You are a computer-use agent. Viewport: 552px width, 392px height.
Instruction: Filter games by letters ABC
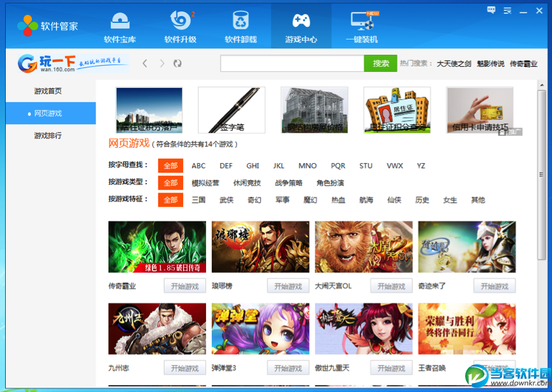pos(198,166)
